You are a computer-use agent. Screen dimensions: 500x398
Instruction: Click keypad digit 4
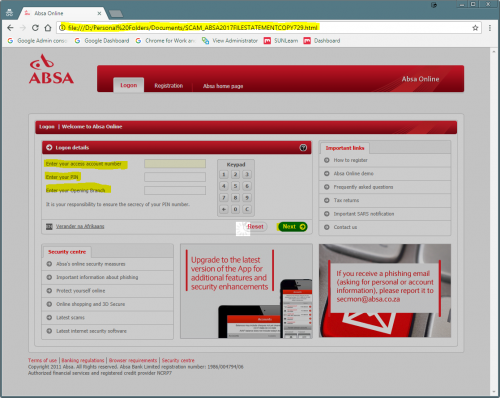pyautogui.click(x=224, y=186)
